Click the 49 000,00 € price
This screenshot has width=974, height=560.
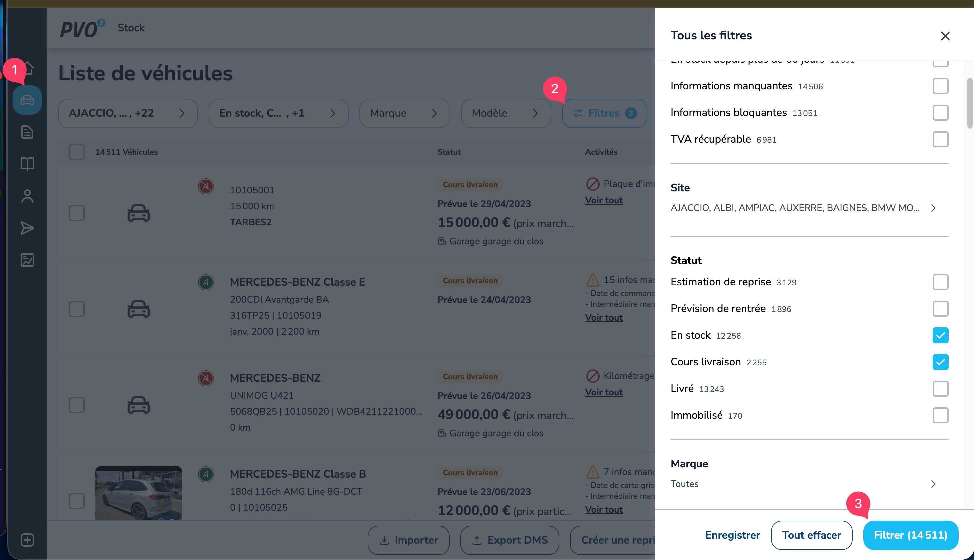(x=474, y=415)
